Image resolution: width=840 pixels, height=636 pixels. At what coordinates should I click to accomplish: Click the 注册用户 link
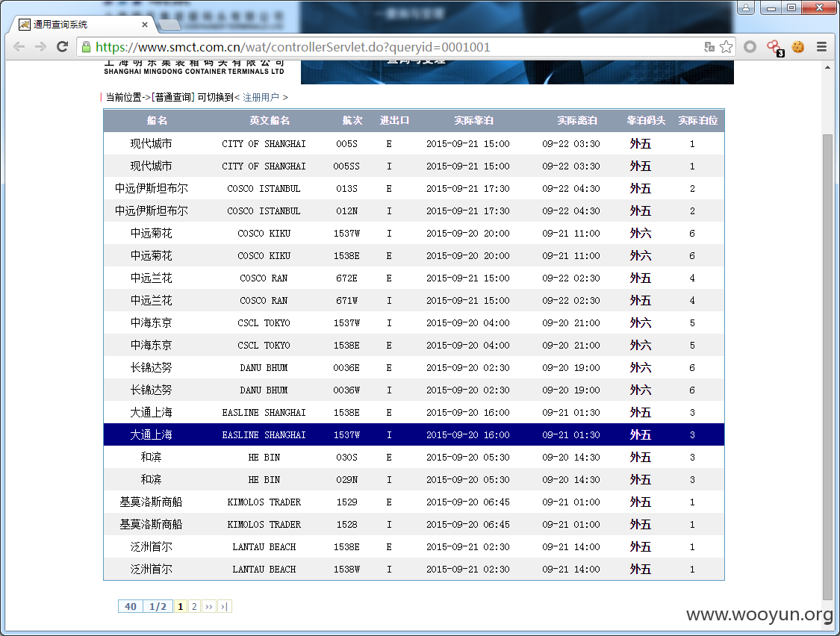coord(261,97)
